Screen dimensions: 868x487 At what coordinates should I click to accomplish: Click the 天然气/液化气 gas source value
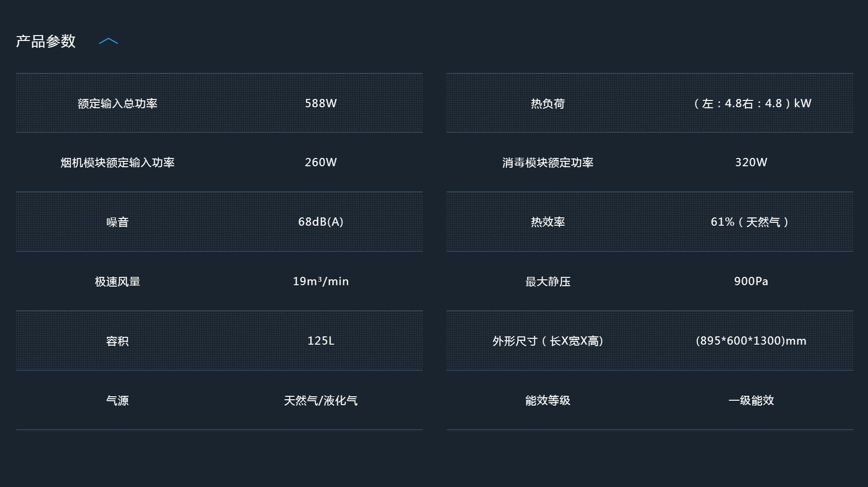coord(321,401)
